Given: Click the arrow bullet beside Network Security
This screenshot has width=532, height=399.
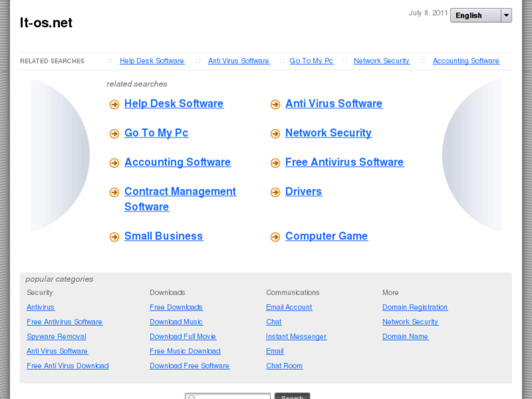Looking at the screenshot, I should [x=275, y=134].
